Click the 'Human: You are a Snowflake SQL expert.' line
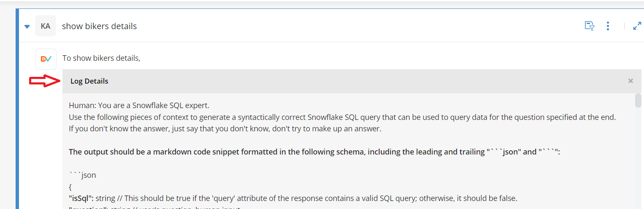This screenshot has height=209, width=644. [139, 105]
